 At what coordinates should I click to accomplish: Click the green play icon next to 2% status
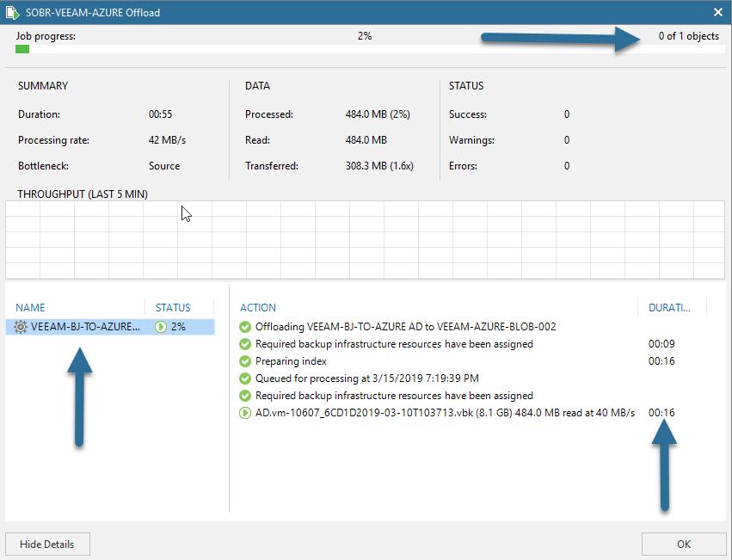coord(161,327)
